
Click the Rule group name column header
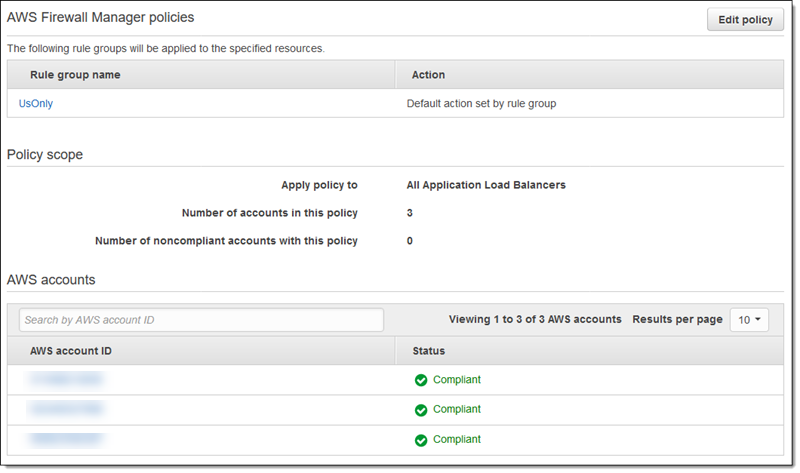[x=75, y=75]
